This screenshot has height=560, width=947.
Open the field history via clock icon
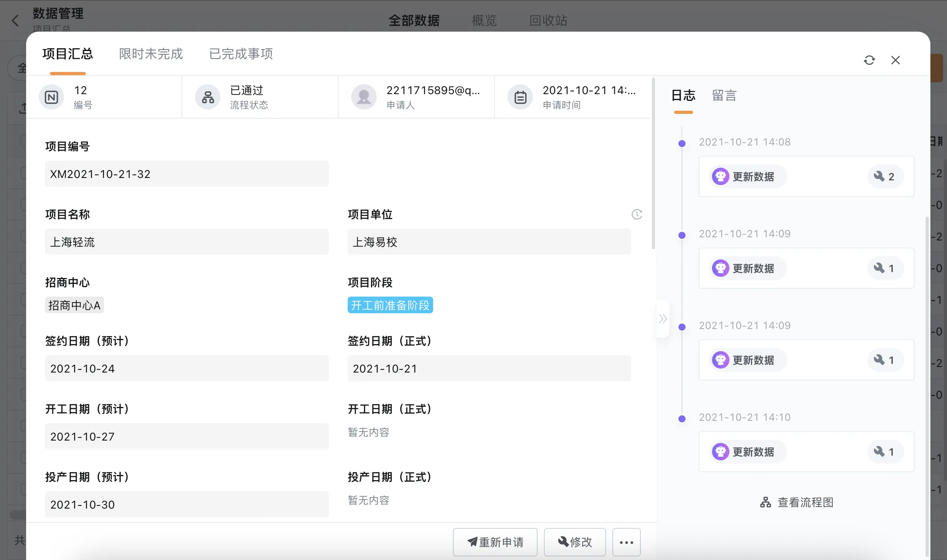point(636,214)
